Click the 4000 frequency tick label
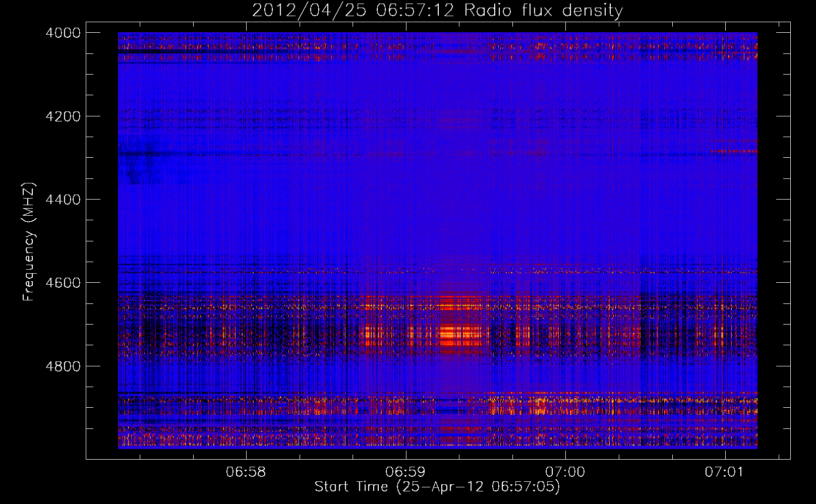The image size is (816, 504). click(x=63, y=33)
